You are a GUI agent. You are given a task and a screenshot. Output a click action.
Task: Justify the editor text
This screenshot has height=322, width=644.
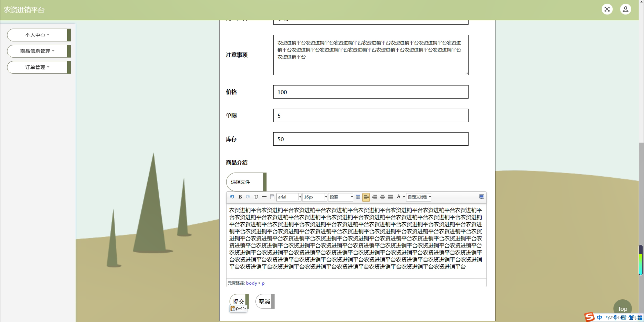coord(390,197)
